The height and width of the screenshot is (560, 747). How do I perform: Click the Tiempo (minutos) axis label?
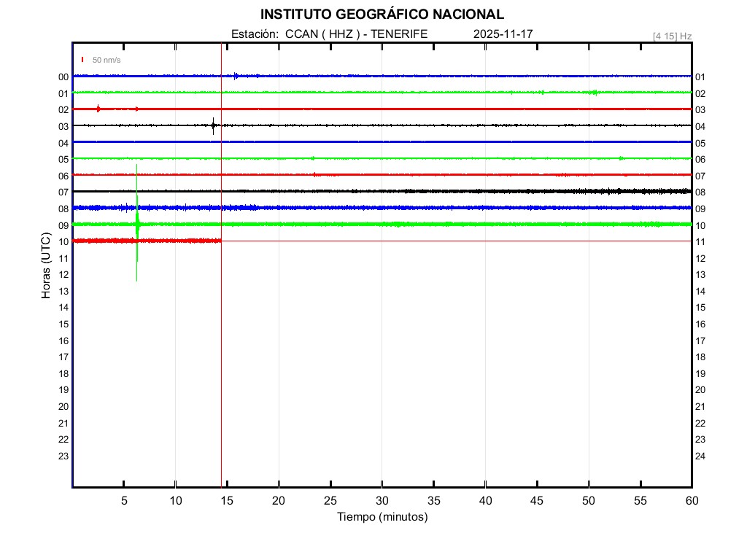click(382, 517)
